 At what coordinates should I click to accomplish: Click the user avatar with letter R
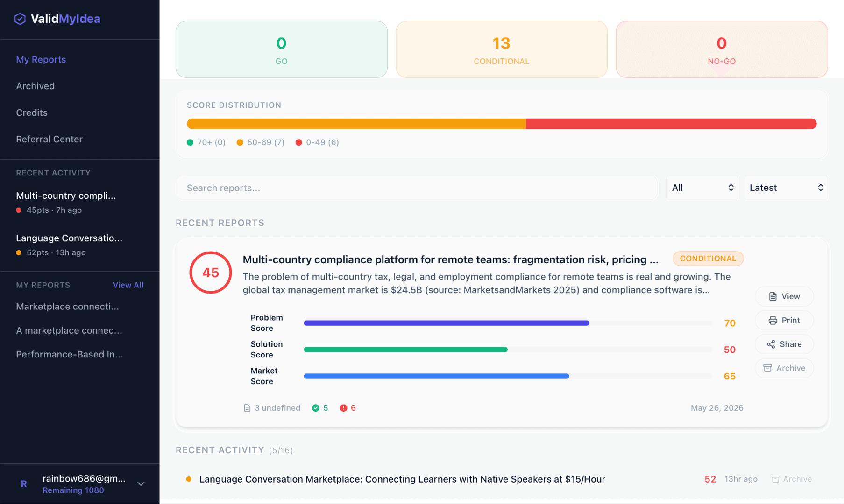(x=24, y=484)
